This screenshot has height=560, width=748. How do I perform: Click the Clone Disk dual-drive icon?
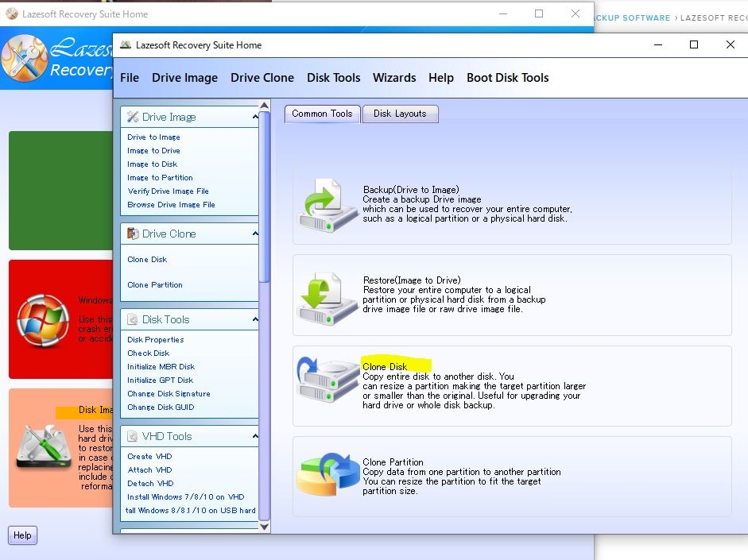[x=327, y=380]
